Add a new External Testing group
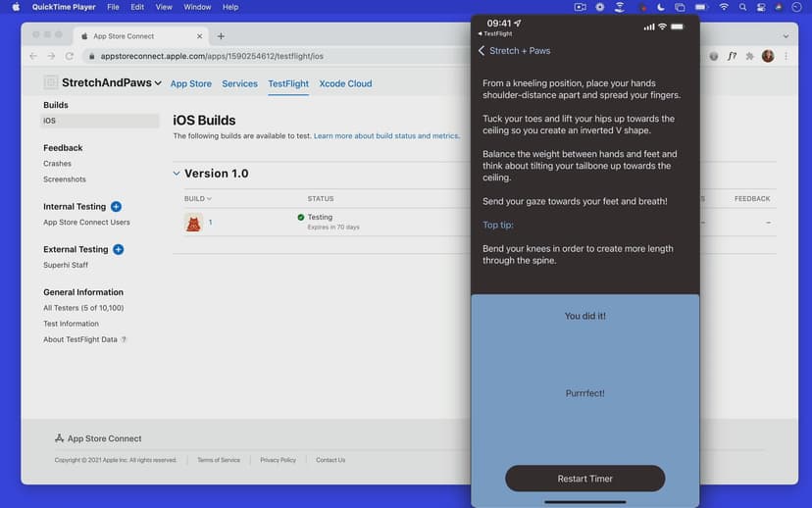This screenshot has height=508, width=812. click(118, 250)
